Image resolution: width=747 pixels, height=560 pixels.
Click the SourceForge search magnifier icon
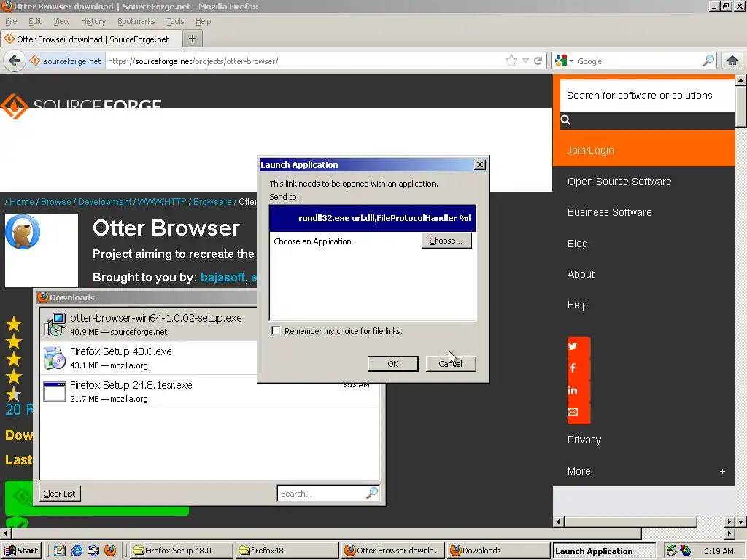[565, 120]
